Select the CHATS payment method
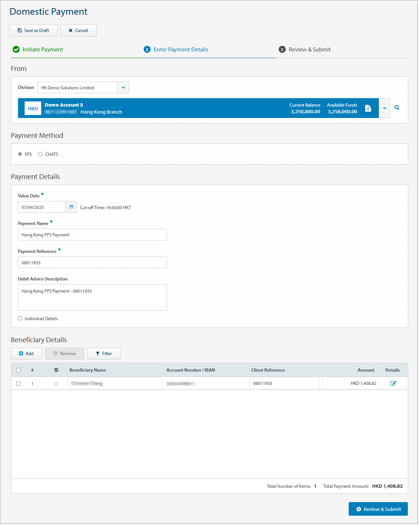Viewport: 420px width, 526px height. click(40, 154)
